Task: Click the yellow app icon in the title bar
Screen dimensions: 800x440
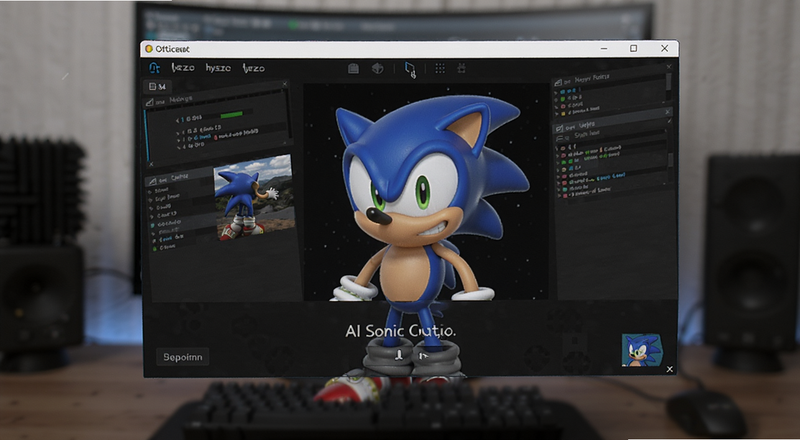Action: (x=148, y=49)
